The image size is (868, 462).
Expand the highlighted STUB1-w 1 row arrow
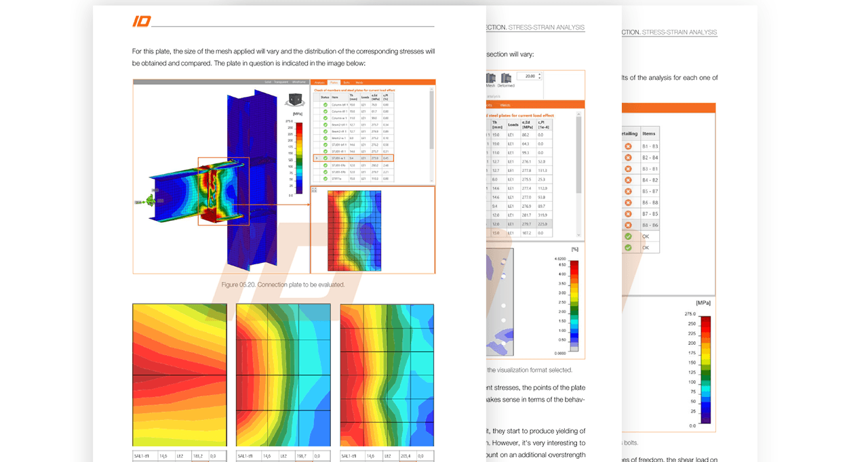tap(317, 158)
